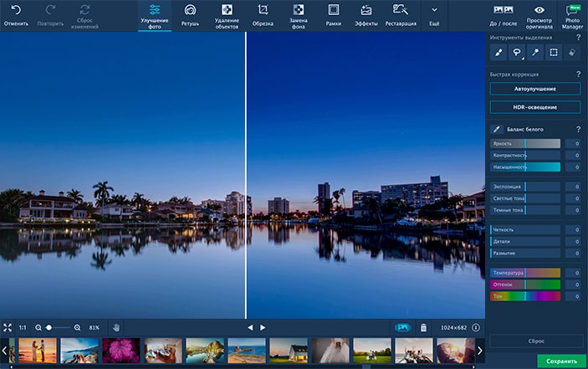Select the brush selection tool

(499, 52)
